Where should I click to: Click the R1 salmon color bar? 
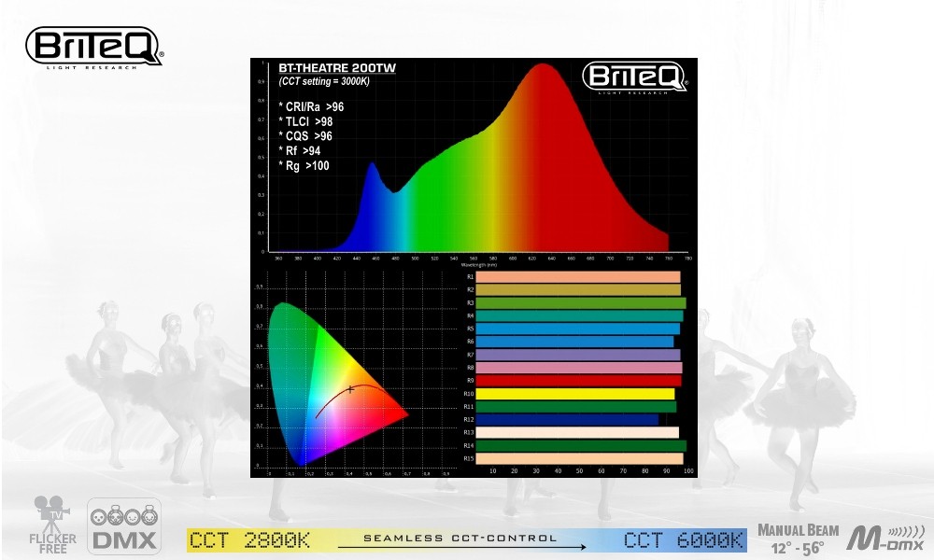click(578, 276)
